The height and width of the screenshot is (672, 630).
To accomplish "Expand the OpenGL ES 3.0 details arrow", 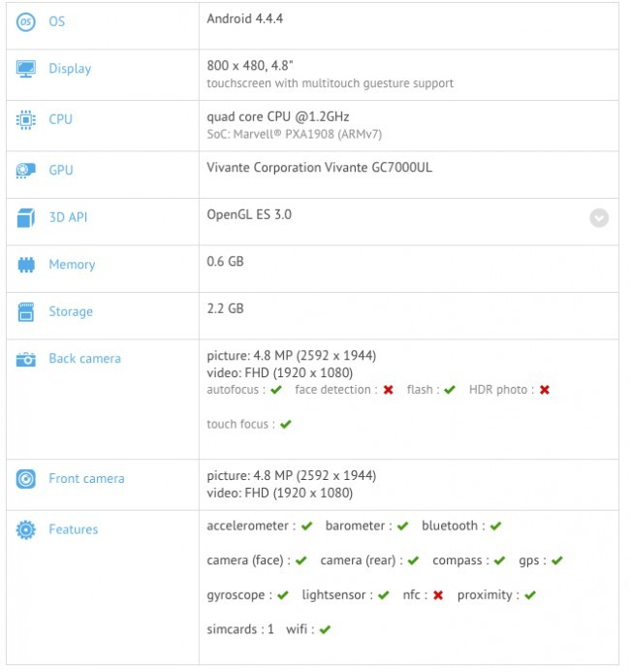I will tap(599, 218).
